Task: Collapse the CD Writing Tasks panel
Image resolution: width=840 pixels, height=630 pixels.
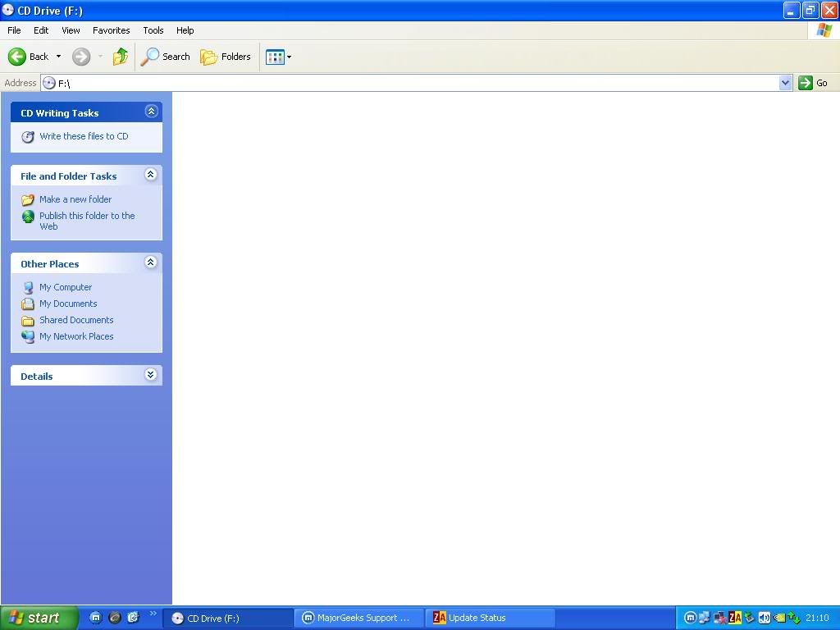Action: (x=151, y=112)
